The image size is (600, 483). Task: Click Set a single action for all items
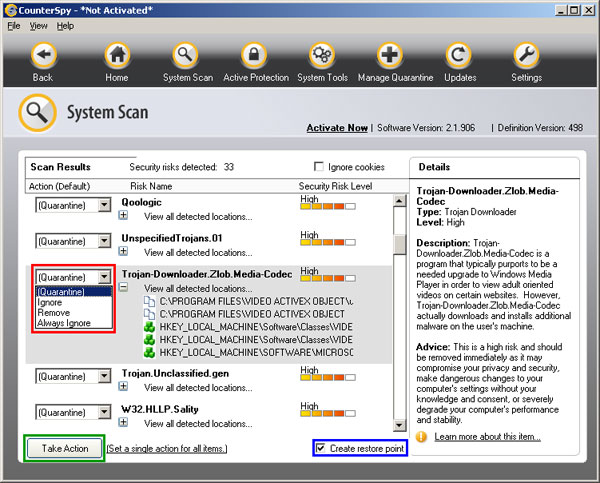pos(167,449)
